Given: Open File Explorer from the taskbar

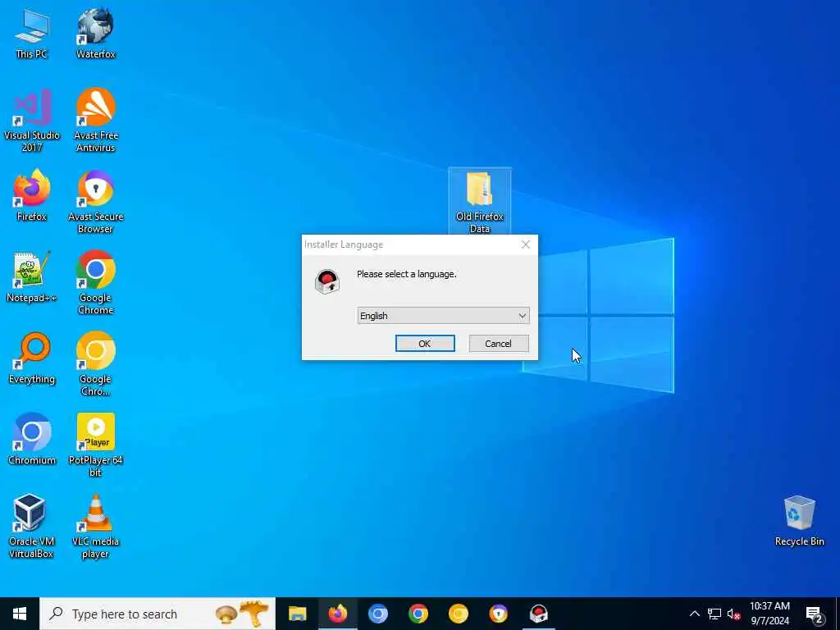Looking at the screenshot, I should [297, 614].
